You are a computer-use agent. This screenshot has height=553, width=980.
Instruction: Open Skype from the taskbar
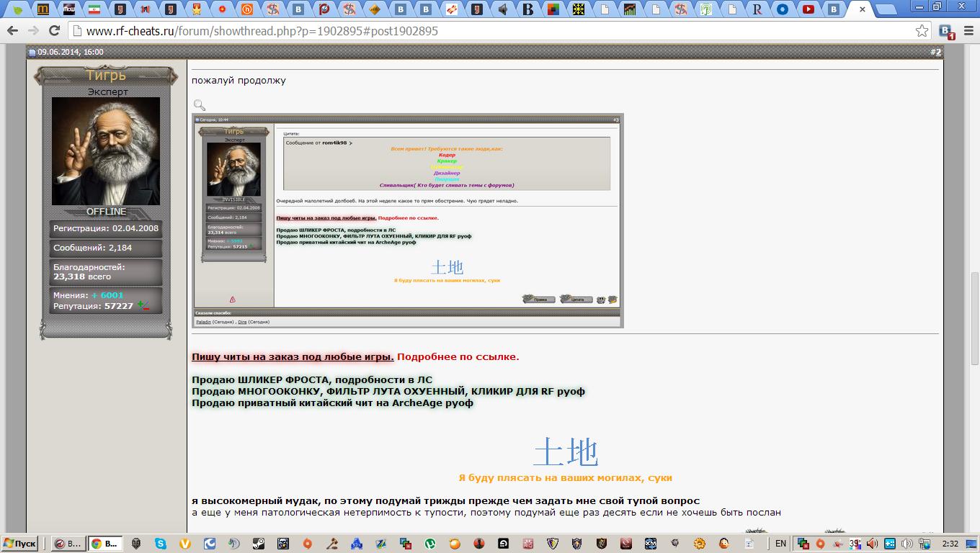click(159, 544)
